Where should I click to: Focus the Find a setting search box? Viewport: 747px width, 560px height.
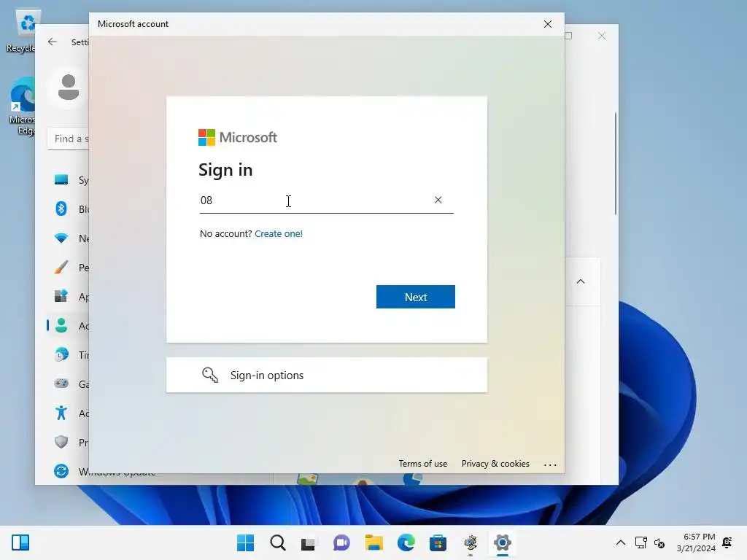point(68,139)
